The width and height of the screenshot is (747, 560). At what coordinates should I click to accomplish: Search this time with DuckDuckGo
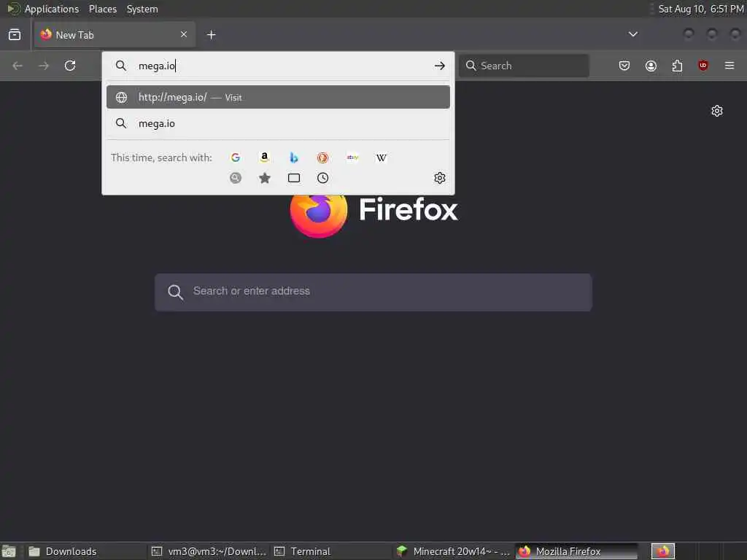tap(323, 157)
